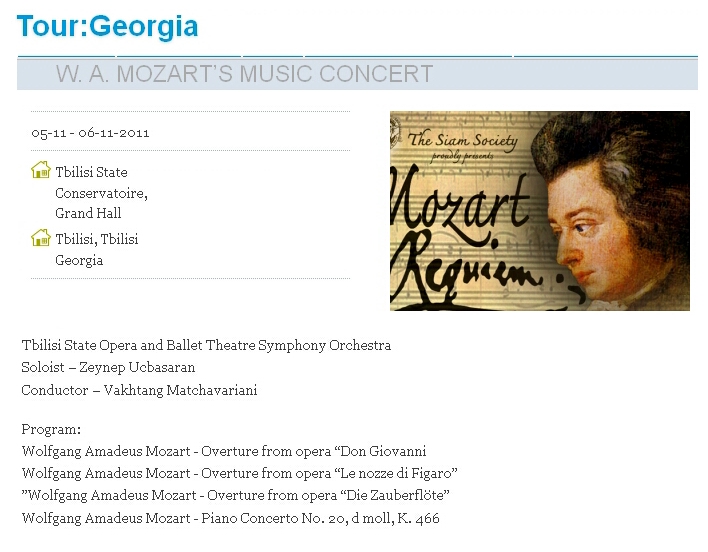Click the Don Giovanni overture program line
Image resolution: width=708 pixels, height=552 pixels.
(224, 451)
